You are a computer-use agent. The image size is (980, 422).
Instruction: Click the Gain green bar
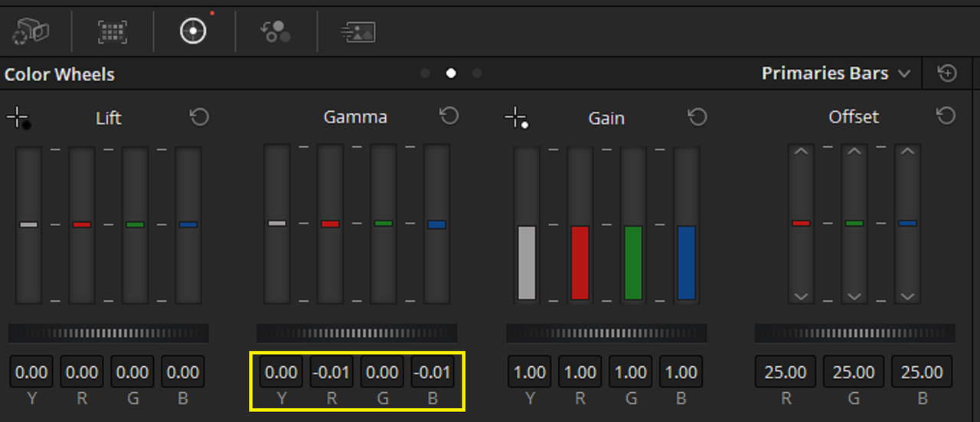coord(633,225)
